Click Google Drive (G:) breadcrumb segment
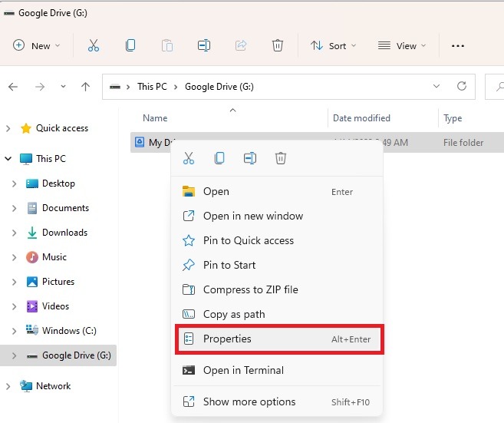Viewport: 504px width, 423px height. [219, 87]
